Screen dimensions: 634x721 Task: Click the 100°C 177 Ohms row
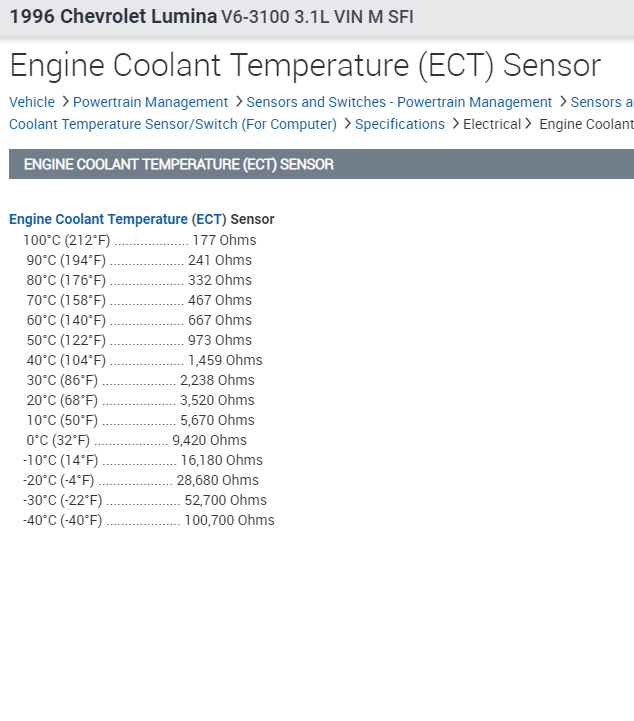140,240
